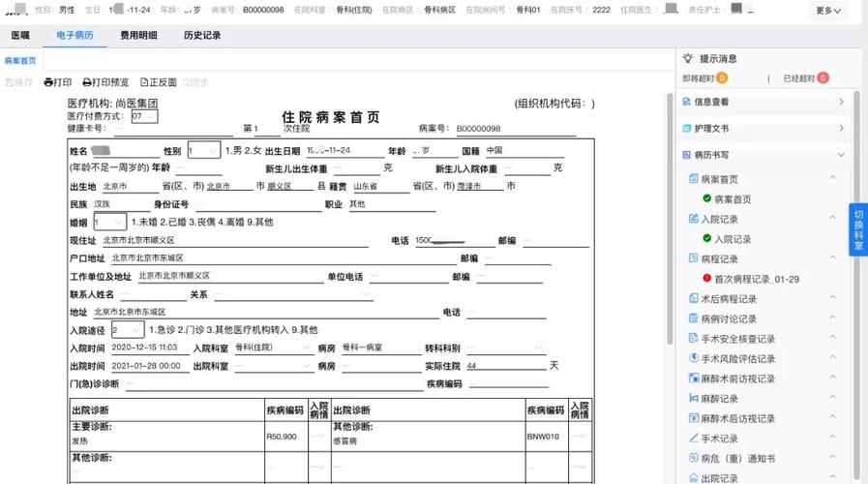Click the 术后病程记录 icon

tap(693, 298)
